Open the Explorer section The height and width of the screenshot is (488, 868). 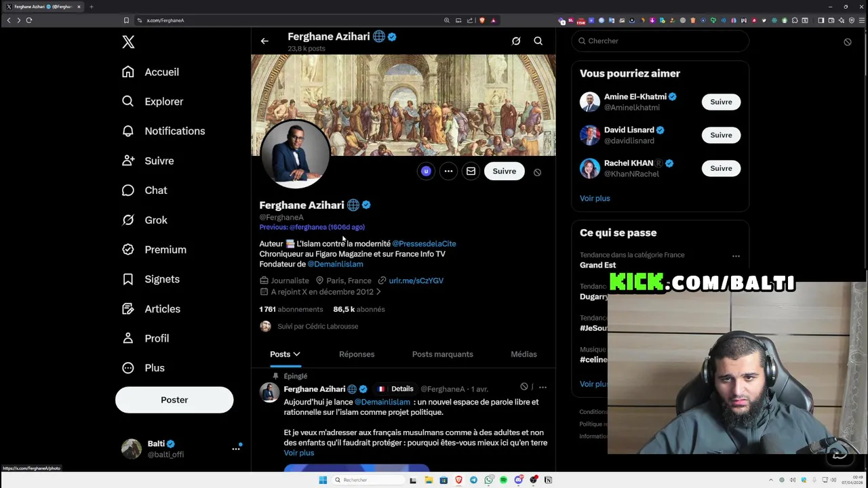tap(153, 102)
